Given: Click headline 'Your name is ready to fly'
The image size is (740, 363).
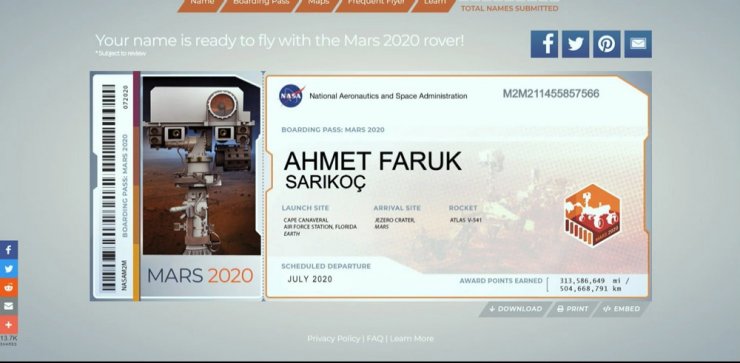Looking at the screenshot, I should point(280,41).
